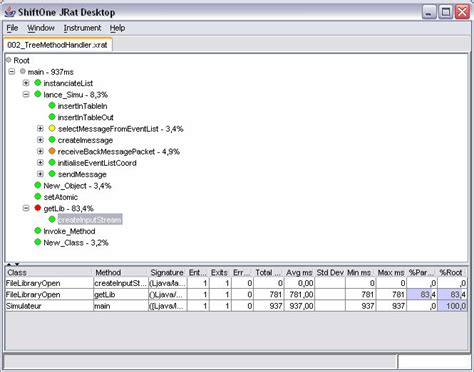The width and height of the screenshot is (474, 372).
Task: Click the 100,0 %Root cell
Action: [x=452, y=306]
